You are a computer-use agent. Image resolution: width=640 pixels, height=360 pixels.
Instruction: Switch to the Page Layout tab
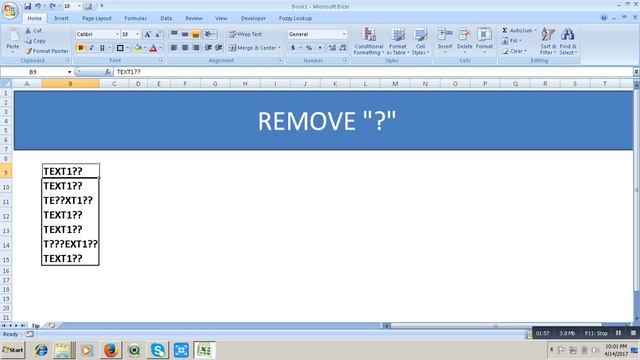coord(97,18)
